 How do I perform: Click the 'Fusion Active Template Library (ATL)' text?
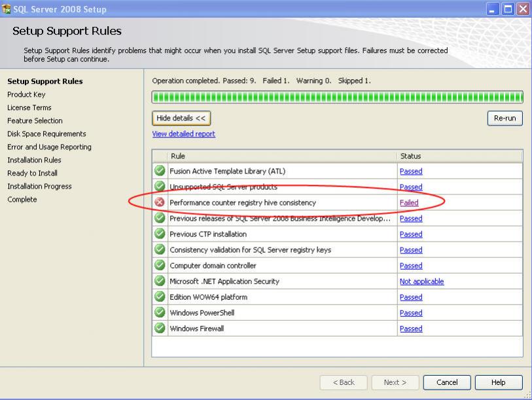tap(227, 171)
